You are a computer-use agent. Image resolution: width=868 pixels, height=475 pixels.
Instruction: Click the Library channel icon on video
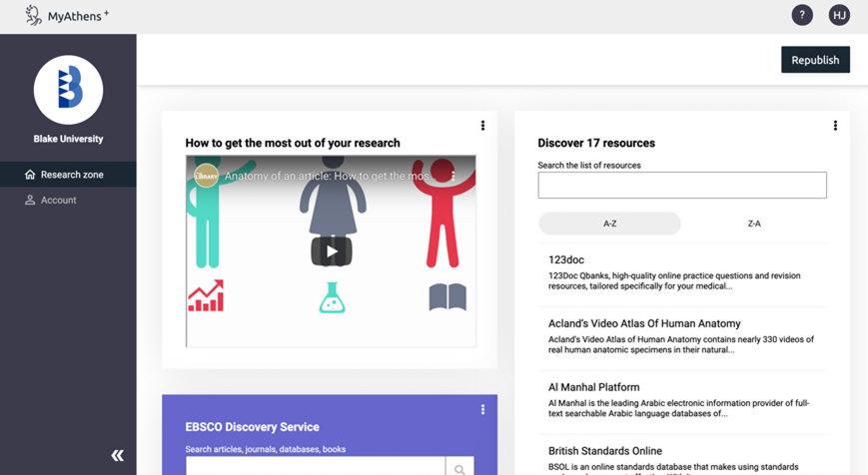206,177
